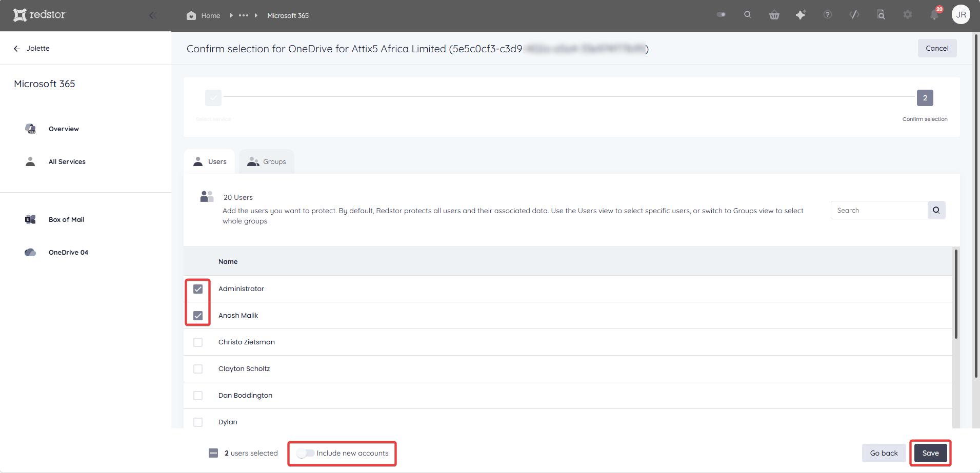Click the Administrator name text

241,289
